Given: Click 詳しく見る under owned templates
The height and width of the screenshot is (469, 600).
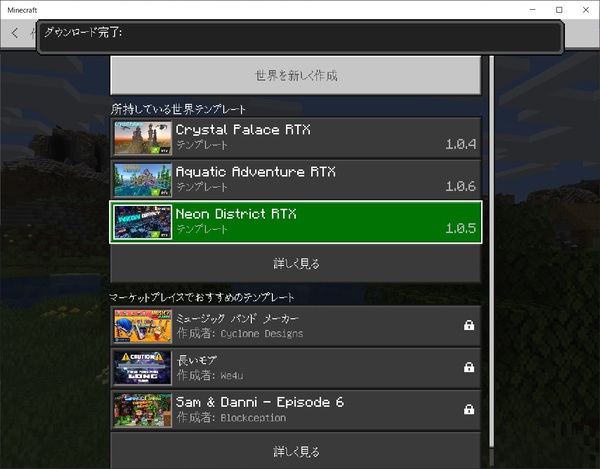Looking at the screenshot, I should click(296, 264).
